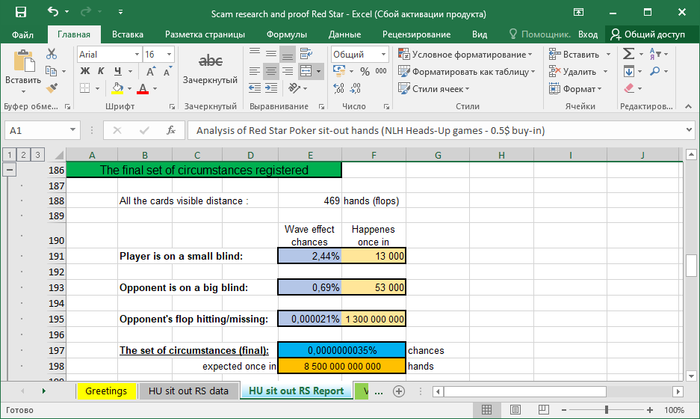Open Формат cells menu
The image size is (700, 419).
click(575, 89)
